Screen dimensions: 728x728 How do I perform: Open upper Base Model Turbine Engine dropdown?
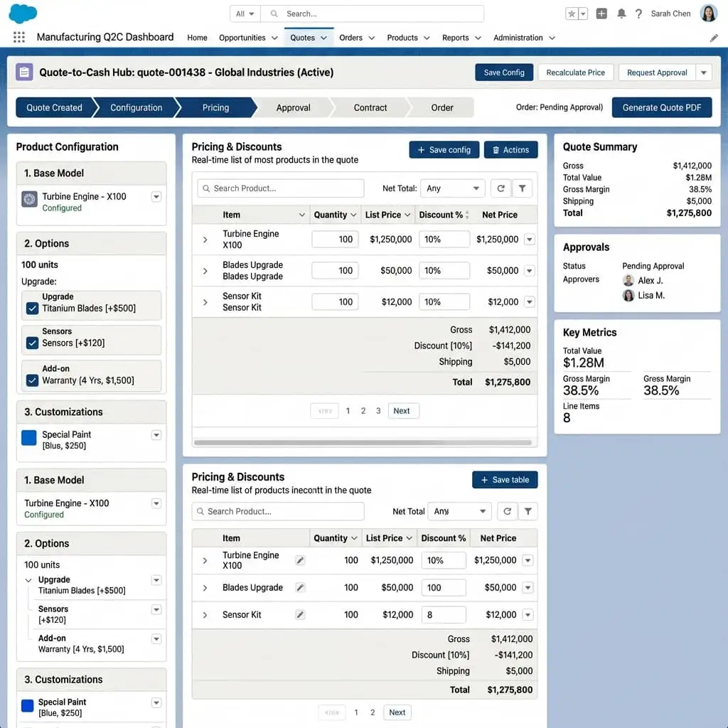156,197
